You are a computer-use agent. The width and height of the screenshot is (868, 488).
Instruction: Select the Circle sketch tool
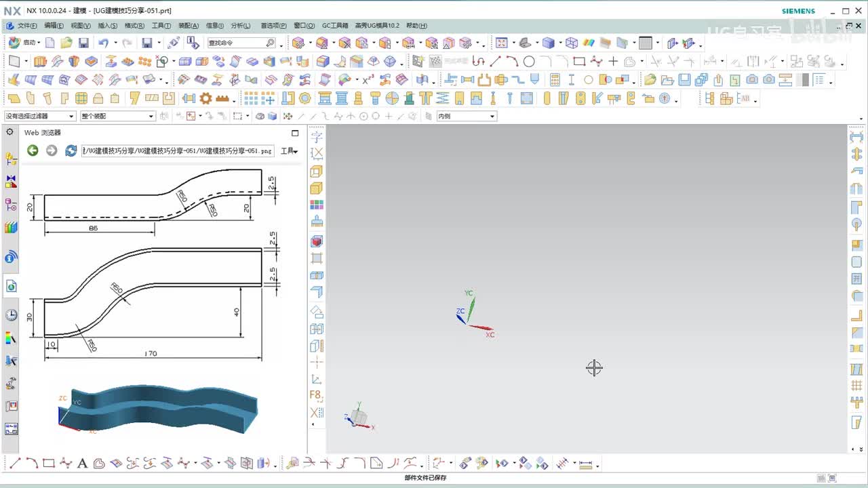(x=529, y=62)
